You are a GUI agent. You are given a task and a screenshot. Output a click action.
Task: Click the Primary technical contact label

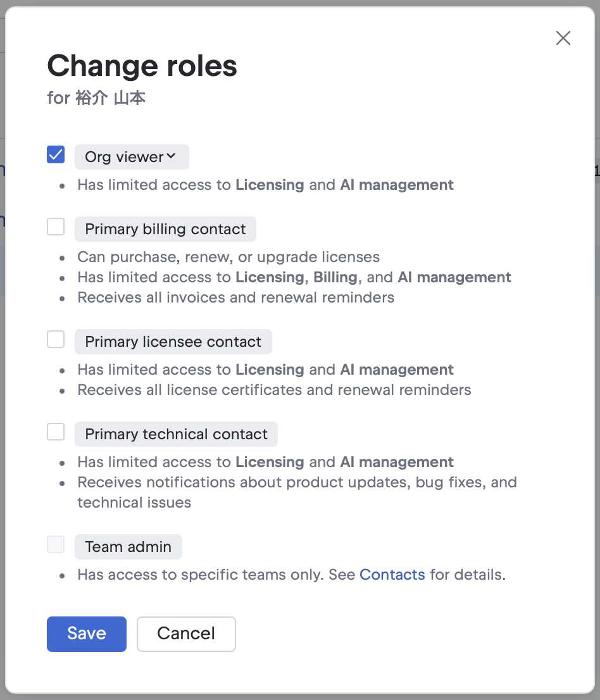tap(176, 434)
